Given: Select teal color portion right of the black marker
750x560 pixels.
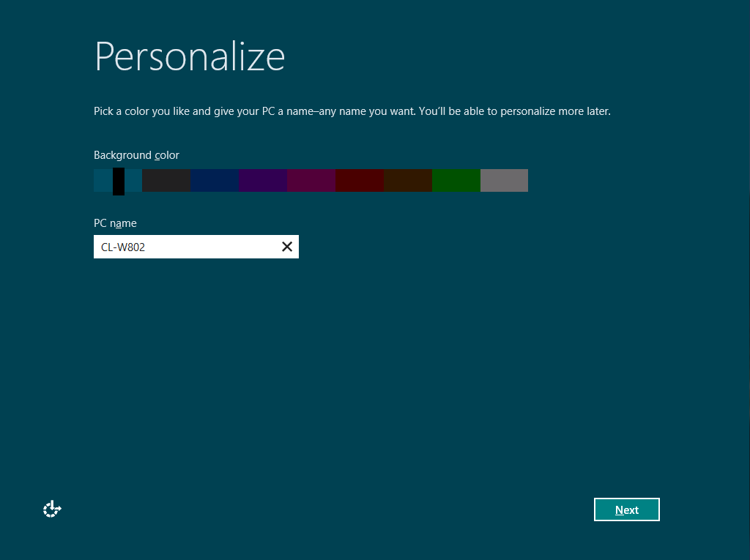Looking at the screenshot, I should click(x=133, y=180).
